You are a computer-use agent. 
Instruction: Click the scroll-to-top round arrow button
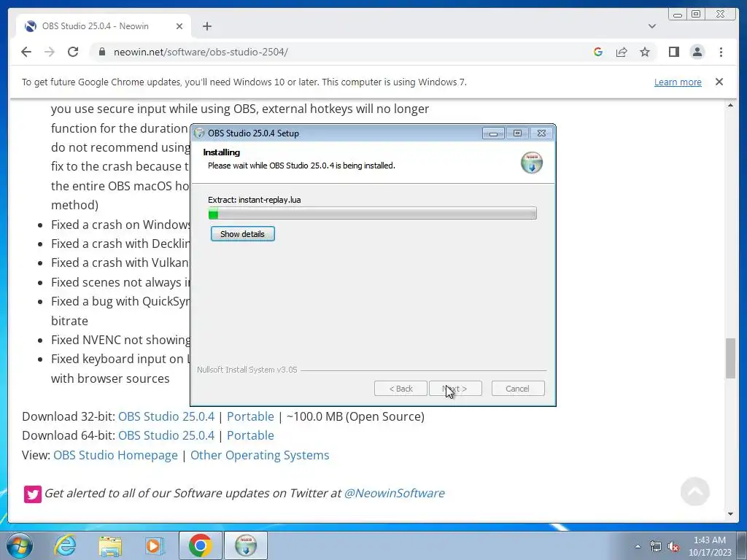(x=695, y=491)
